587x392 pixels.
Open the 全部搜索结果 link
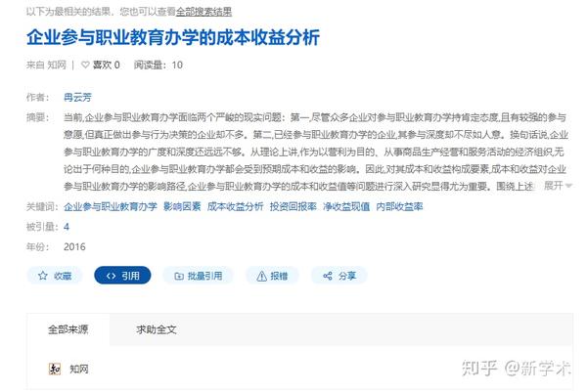point(203,12)
